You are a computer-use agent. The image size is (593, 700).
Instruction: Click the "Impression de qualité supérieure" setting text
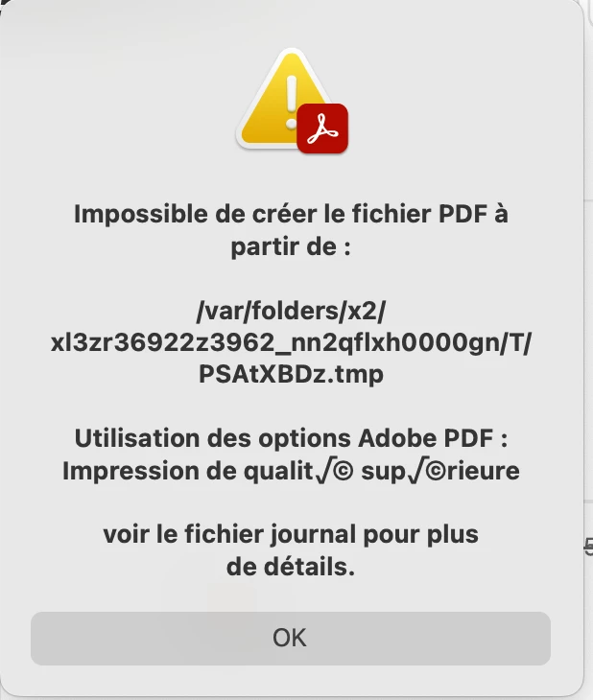(x=291, y=471)
